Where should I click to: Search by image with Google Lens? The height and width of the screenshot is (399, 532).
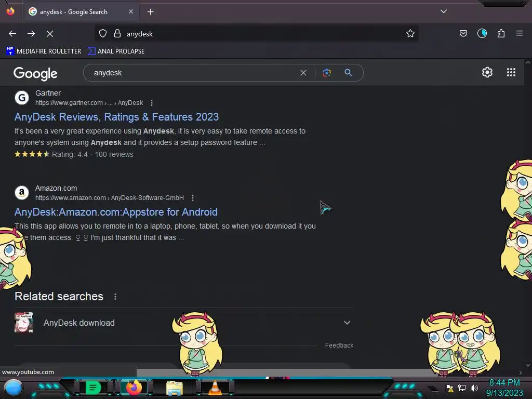(326, 73)
